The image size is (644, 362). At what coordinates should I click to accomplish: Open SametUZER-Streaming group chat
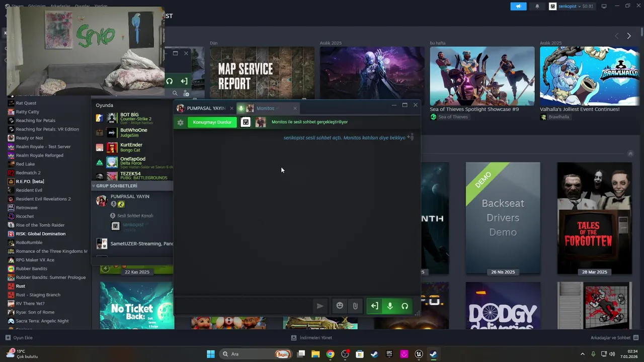pos(134,244)
